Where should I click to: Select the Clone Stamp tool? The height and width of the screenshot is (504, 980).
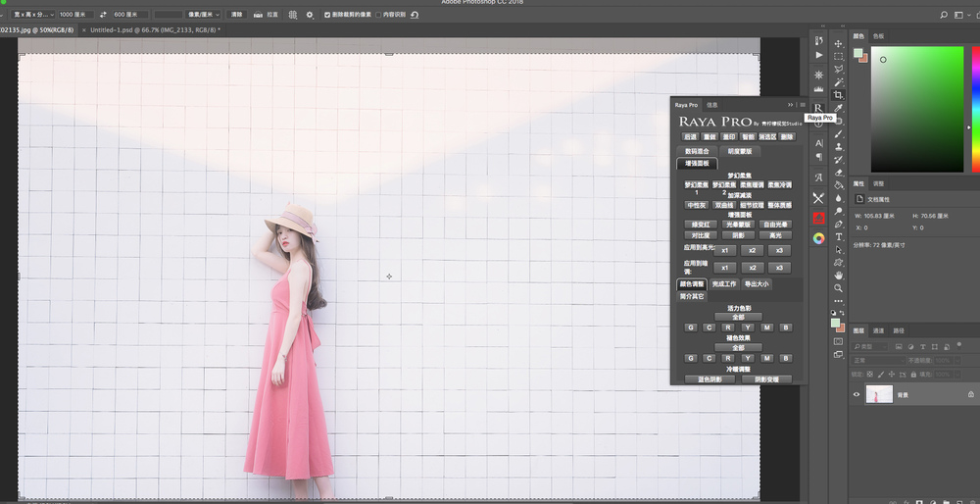click(x=839, y=147)
